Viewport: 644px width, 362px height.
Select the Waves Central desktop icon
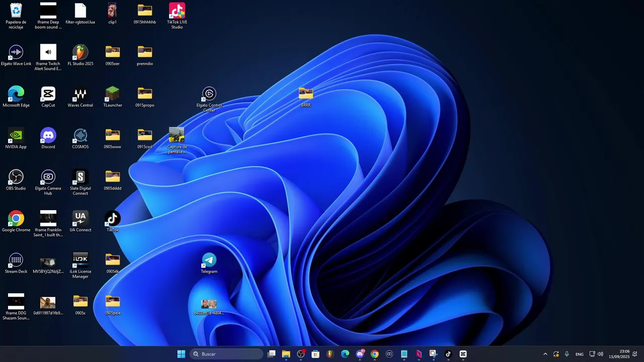[x=80, y=97]
